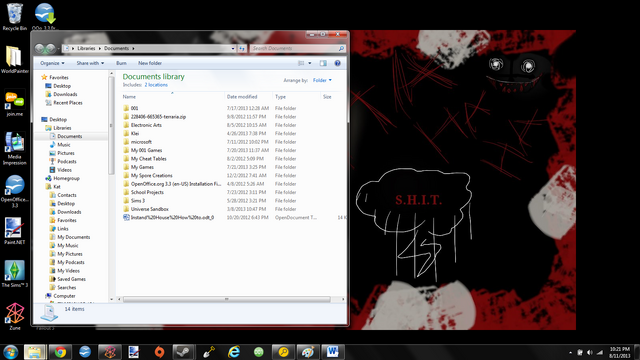Select Podcasts library in navigation pane

pyautogui.click(x=67, y=162)
